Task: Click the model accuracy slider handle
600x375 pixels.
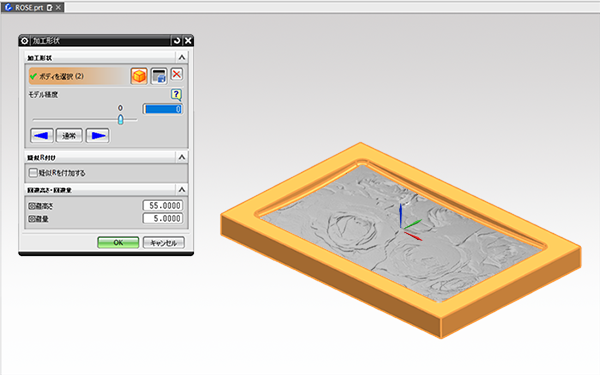Action: click(x=121, y=119)
